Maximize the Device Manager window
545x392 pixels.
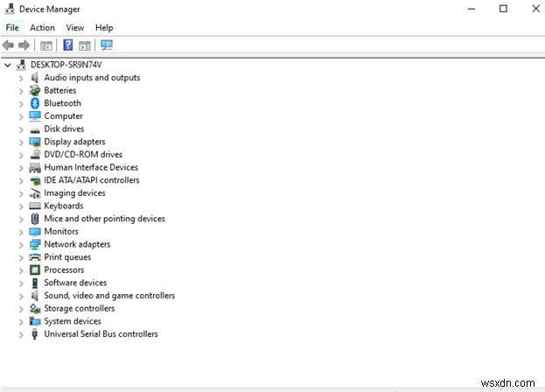pos(503,9)
